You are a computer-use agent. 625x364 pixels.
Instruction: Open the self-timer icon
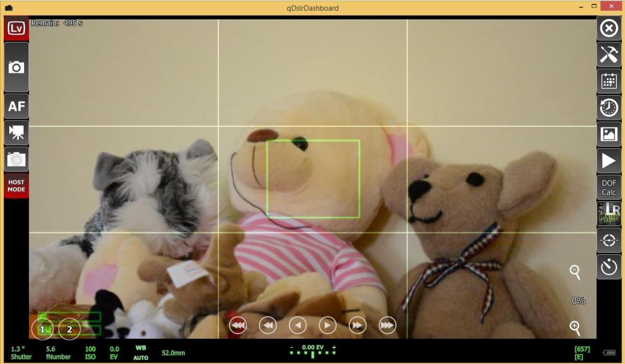coord(608,267)
